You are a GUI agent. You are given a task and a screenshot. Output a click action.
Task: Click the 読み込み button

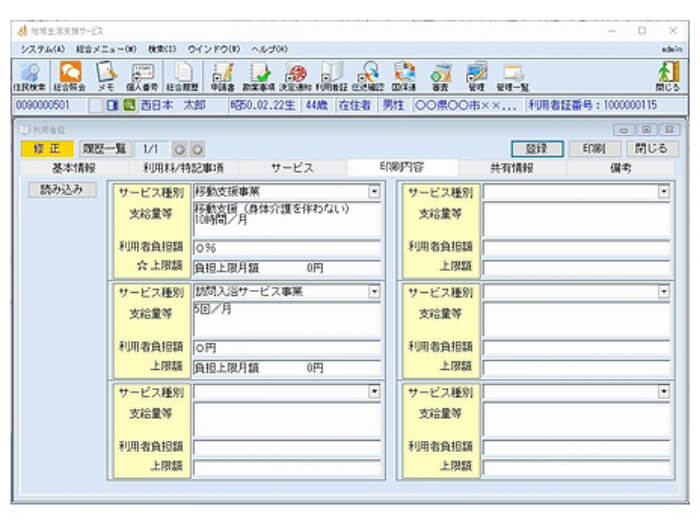(x=62, y=190)
